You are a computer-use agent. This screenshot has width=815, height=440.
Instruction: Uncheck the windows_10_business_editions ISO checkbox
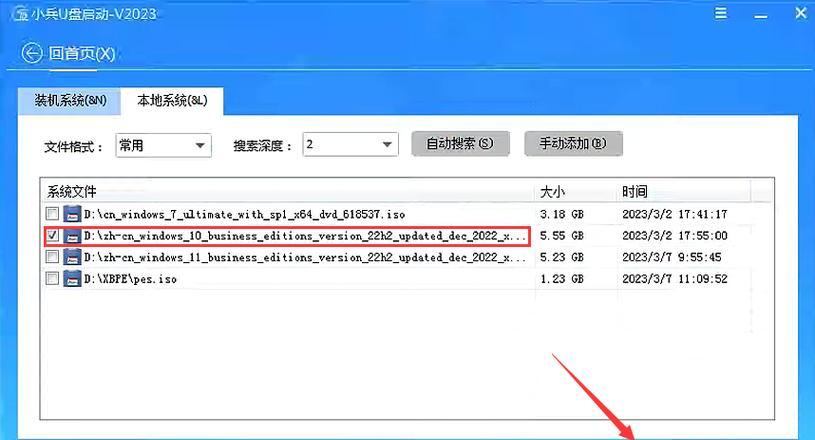pos(52,235)
